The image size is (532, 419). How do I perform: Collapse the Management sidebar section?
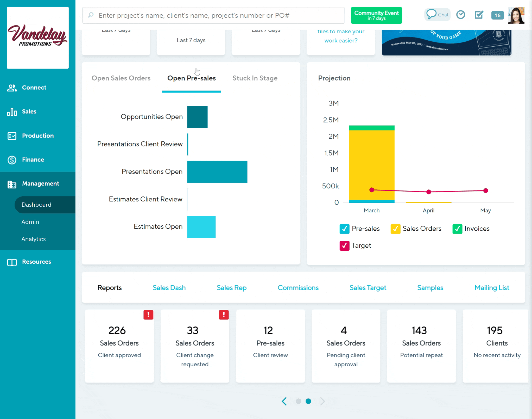tap(40, 184)
